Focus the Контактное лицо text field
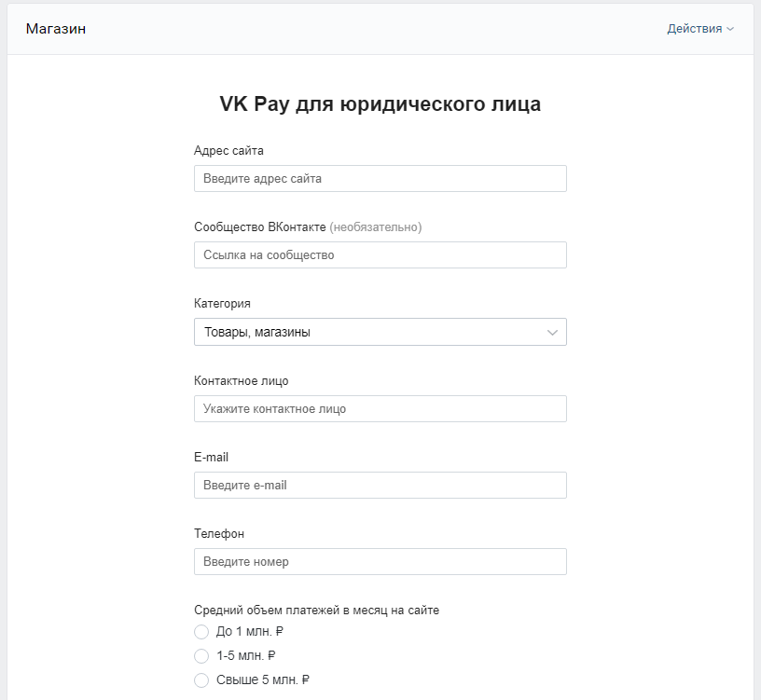The image size is (761, 700). tap(380, 408)
